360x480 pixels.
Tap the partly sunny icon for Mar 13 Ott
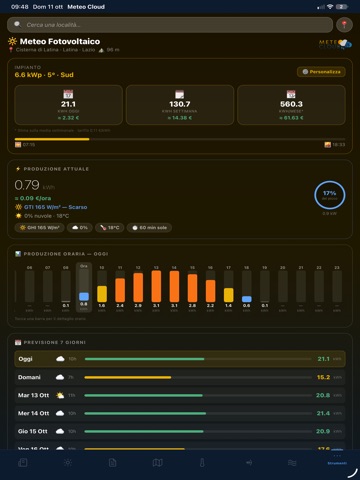pyautogui.click(x=60, y=395)
